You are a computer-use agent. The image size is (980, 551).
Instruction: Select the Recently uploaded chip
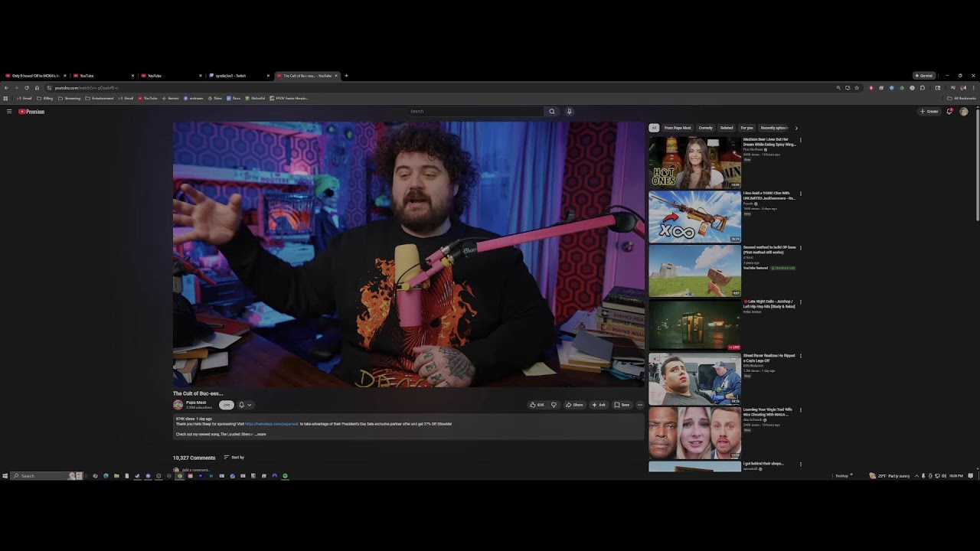point(774,128)
